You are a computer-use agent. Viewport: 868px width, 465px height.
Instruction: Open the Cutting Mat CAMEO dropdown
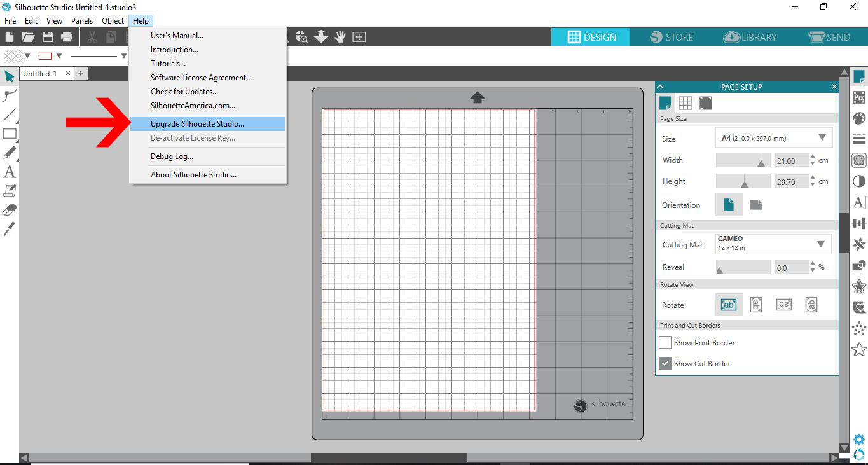coord(773,244)
